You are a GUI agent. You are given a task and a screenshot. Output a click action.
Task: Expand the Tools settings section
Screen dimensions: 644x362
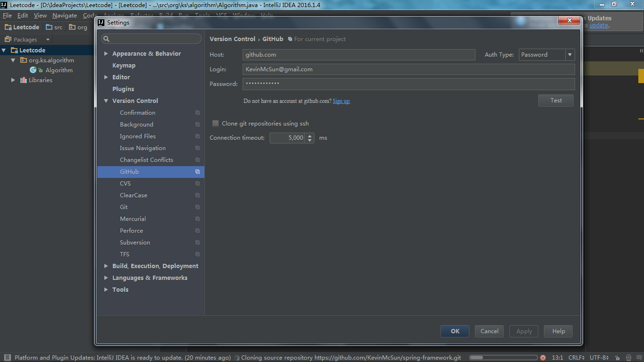(x=106, y=290)
